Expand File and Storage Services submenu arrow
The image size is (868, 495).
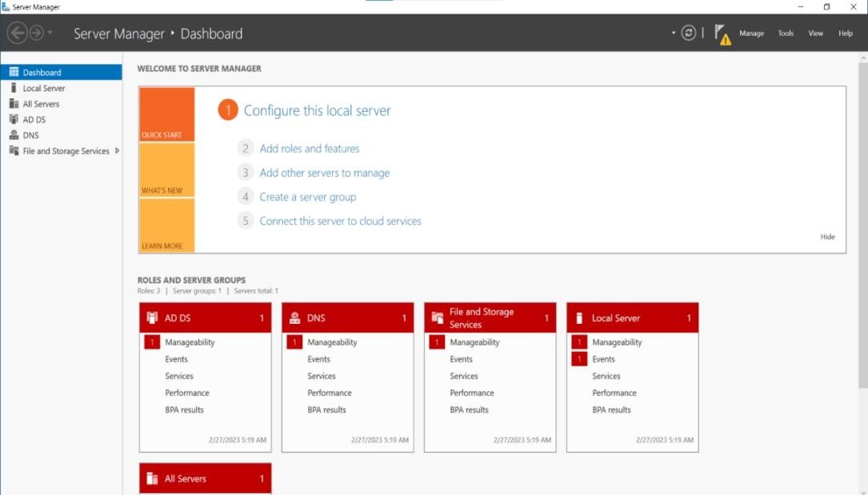pos(117,150)
